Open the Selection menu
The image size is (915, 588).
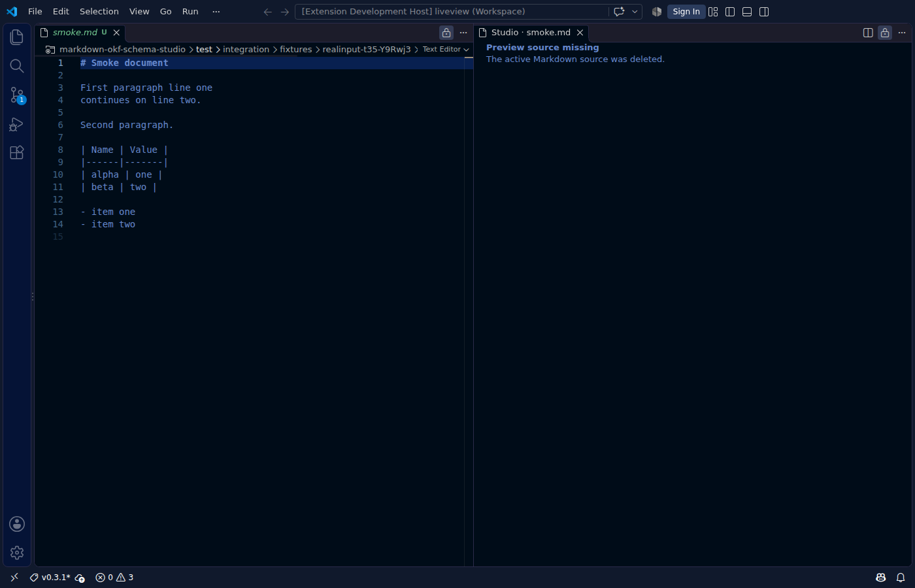(99, 12)
